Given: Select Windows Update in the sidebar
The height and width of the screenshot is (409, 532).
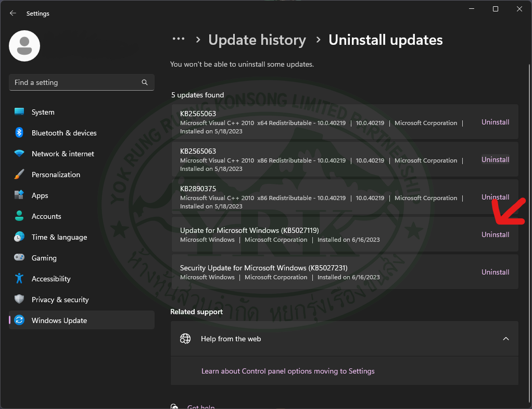Looking at the screenshot, I should point(81,320).
